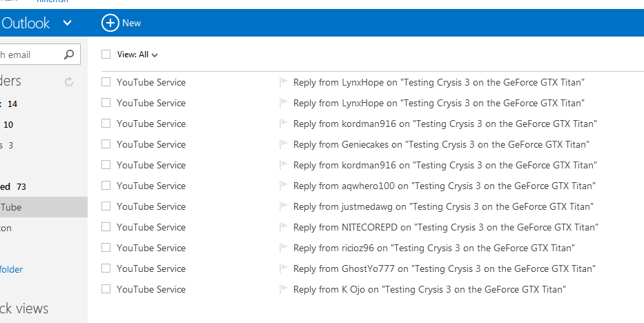Click the search magnifier icon

click(69, 54)
